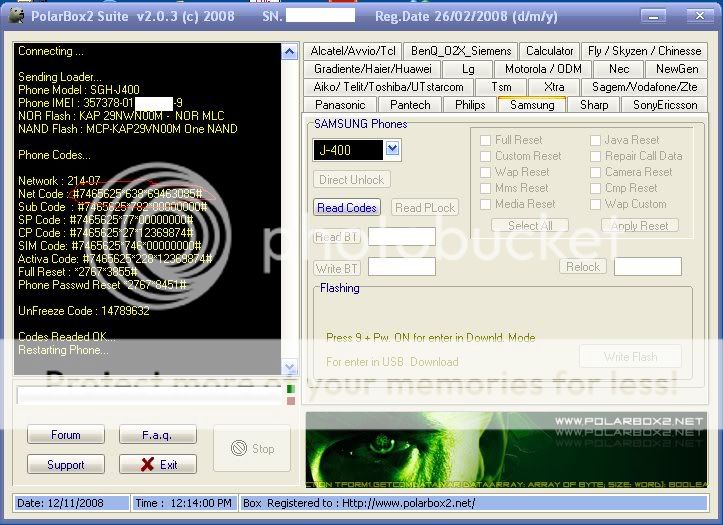
Task: Click the Relock button
Action: (583, 266)
